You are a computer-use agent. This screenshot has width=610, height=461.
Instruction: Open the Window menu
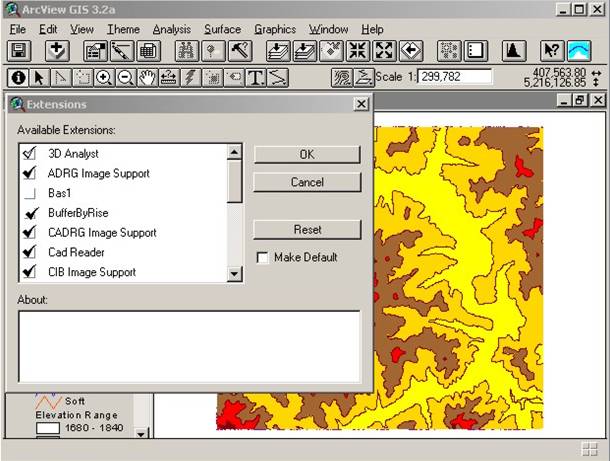pyautogui.click(x=328, y=30)
